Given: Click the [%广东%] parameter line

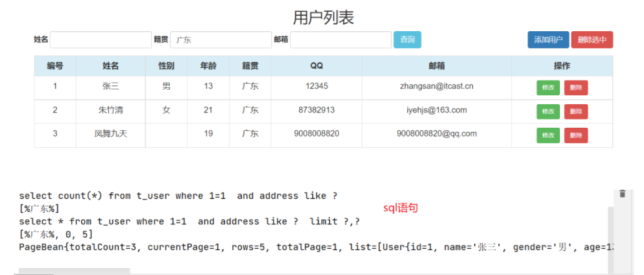Looking at the screenshot, I should pos(39,209).
